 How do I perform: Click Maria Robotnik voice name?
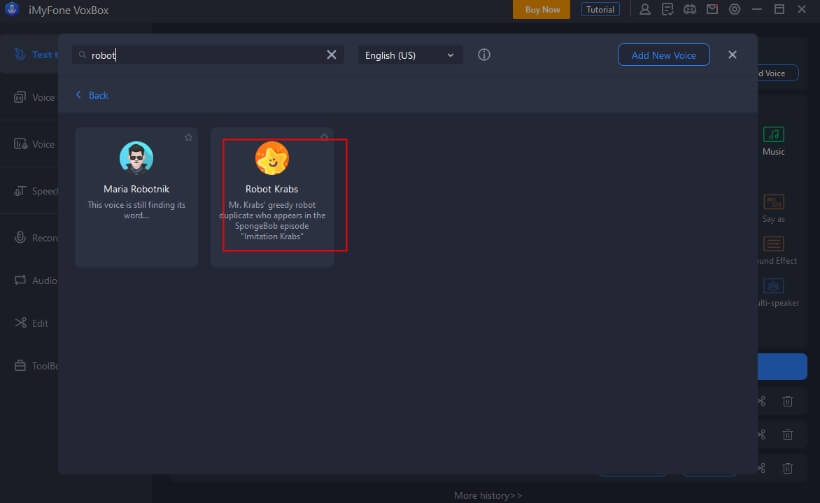click(x=136, y=189)
